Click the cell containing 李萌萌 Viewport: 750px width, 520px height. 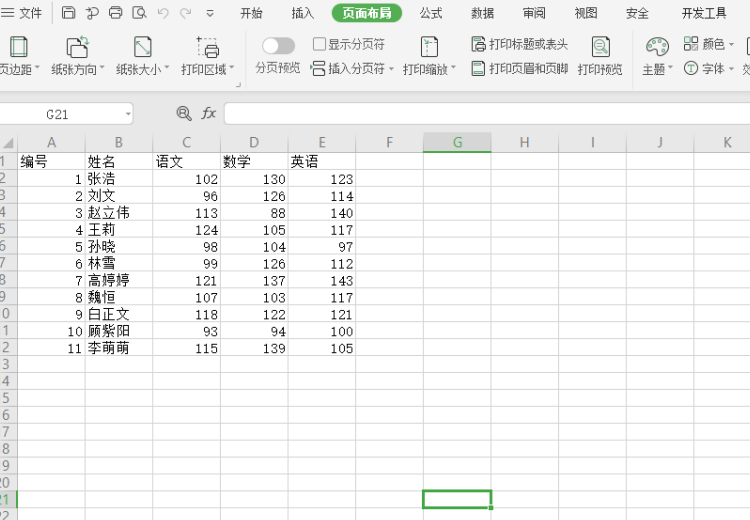coord(119,348)
